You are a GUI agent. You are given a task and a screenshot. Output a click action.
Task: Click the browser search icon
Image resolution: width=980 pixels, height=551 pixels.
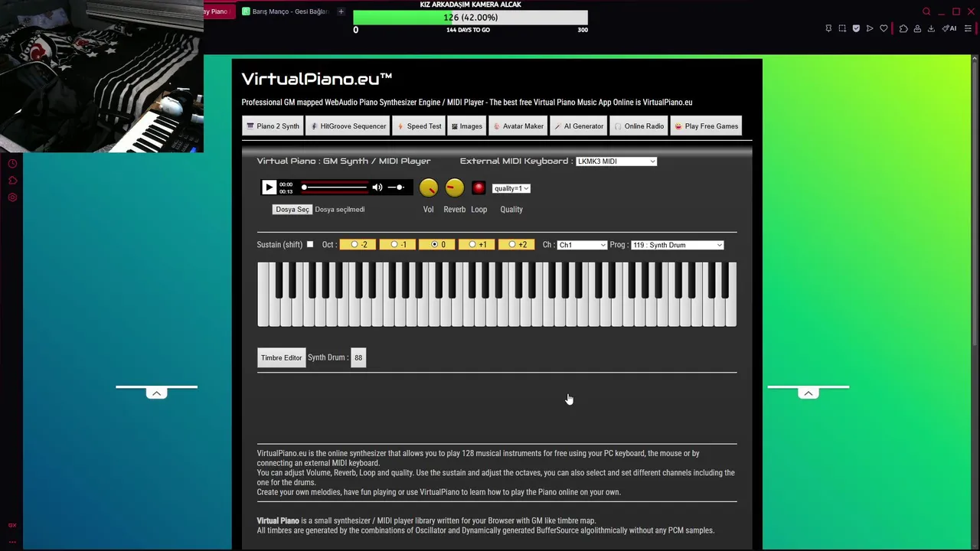click(926, 11)
